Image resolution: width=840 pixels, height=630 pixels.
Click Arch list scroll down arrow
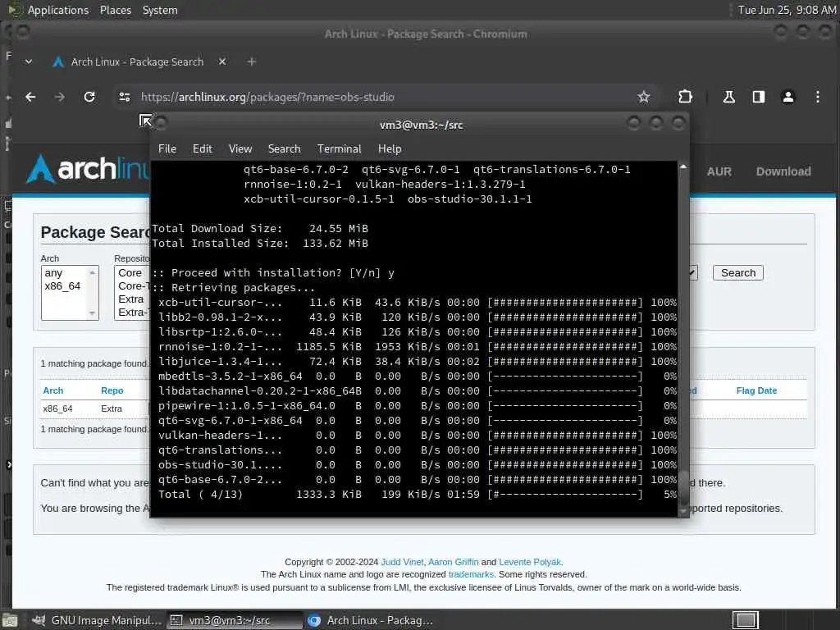(x=92, y=313)
